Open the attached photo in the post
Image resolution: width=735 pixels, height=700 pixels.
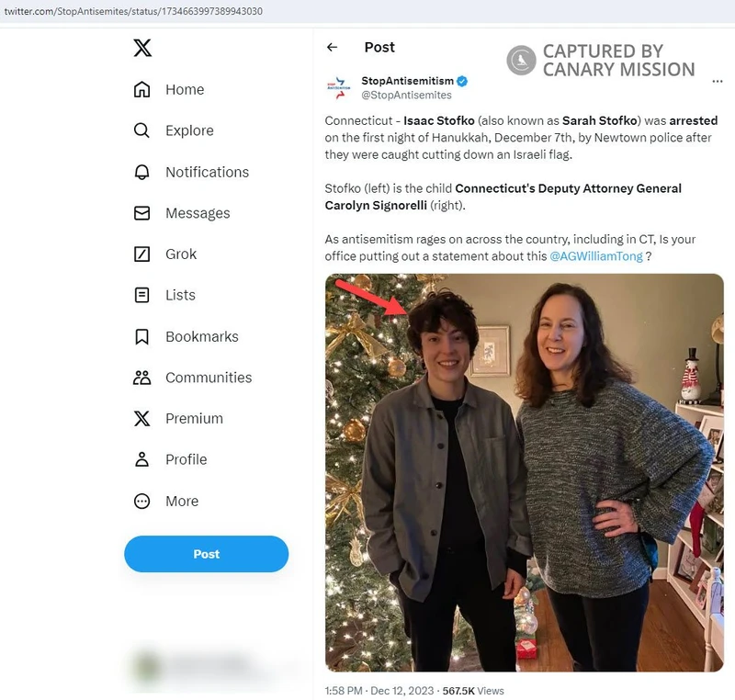tap(524, 473)
